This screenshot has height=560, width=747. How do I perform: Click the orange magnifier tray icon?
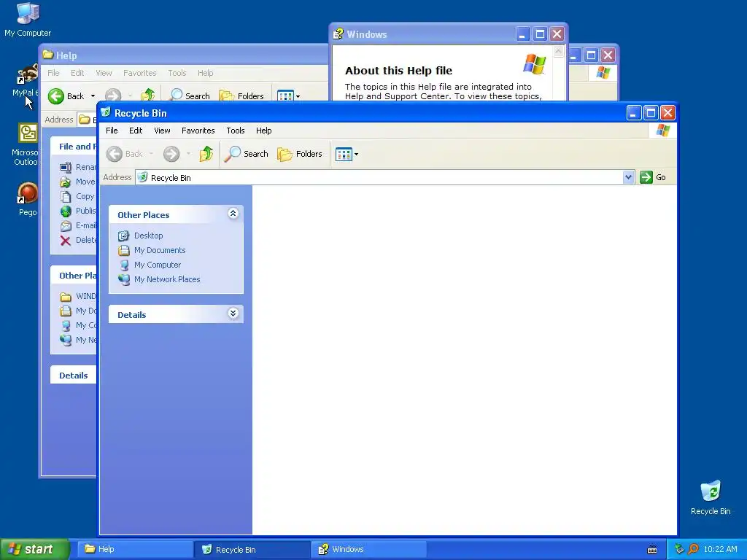pos(693,549)
